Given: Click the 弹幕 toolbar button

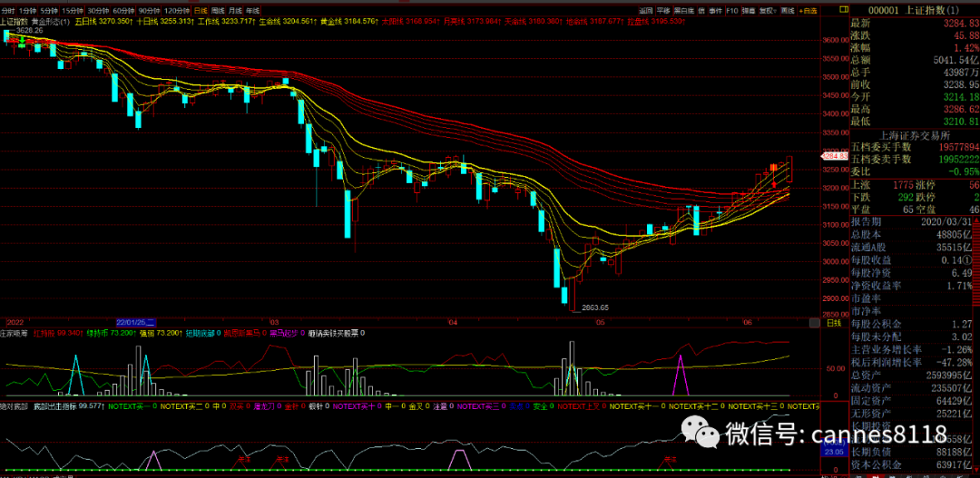Looking at the screenshot, I should 748,11.
